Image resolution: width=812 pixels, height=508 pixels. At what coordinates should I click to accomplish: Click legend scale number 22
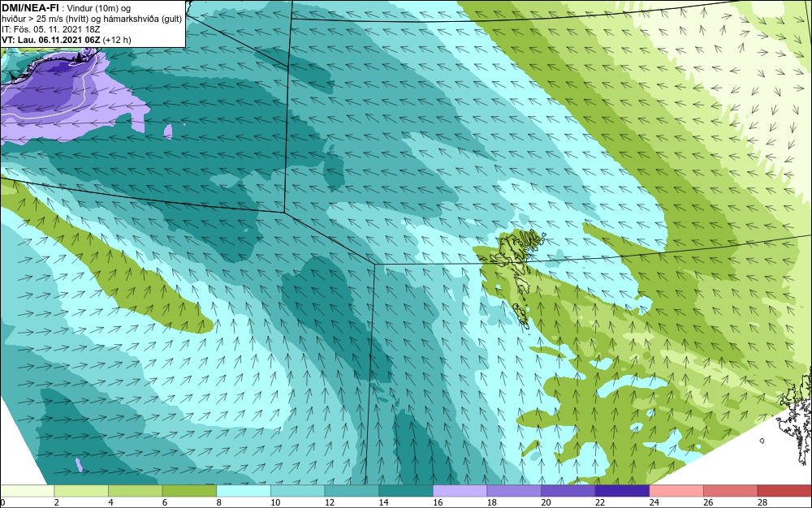click(x=600, y=502)
